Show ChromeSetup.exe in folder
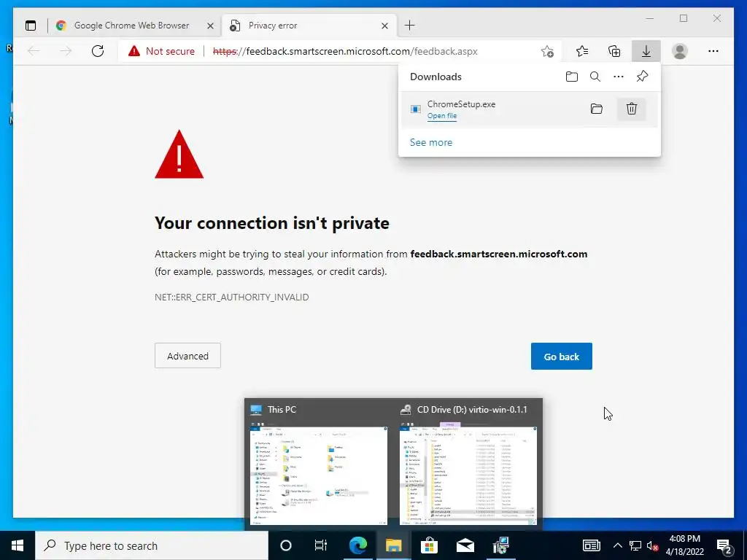This screenshot has width=747, height=560. pyautogui.click(x=597, y=109)
